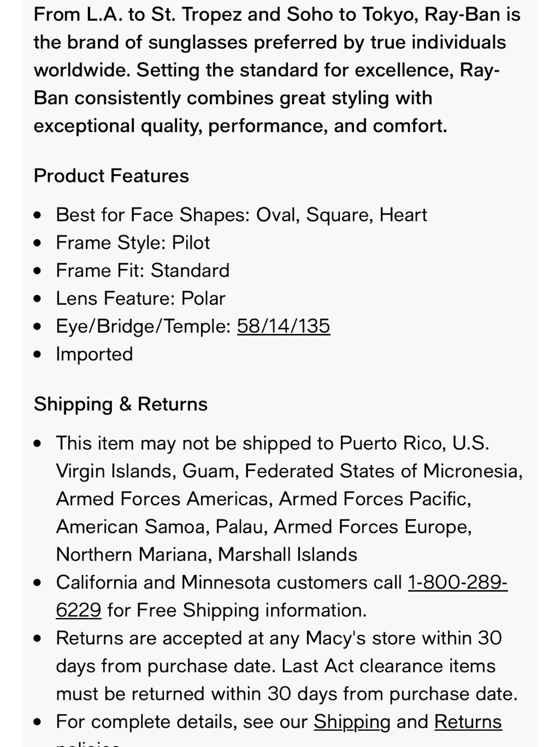Click the Armed Forces Europe text
Viewport: 560px width, 747px height.
[372, 527]
